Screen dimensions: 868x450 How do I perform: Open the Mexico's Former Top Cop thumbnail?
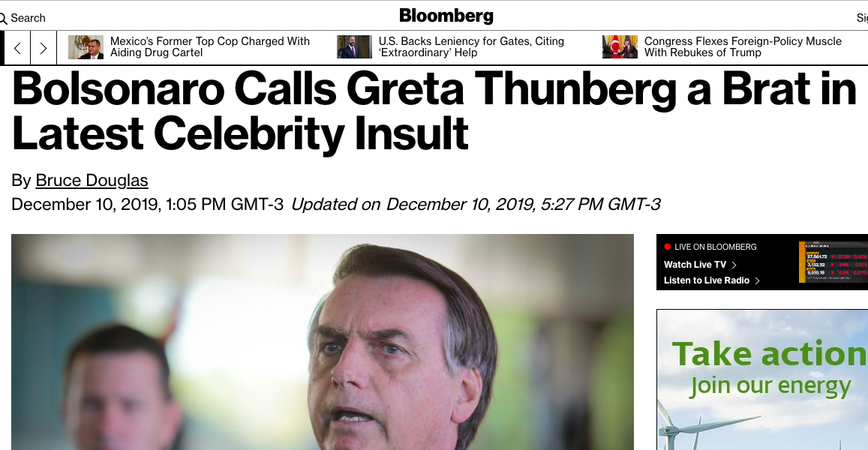tap(86, 47)
